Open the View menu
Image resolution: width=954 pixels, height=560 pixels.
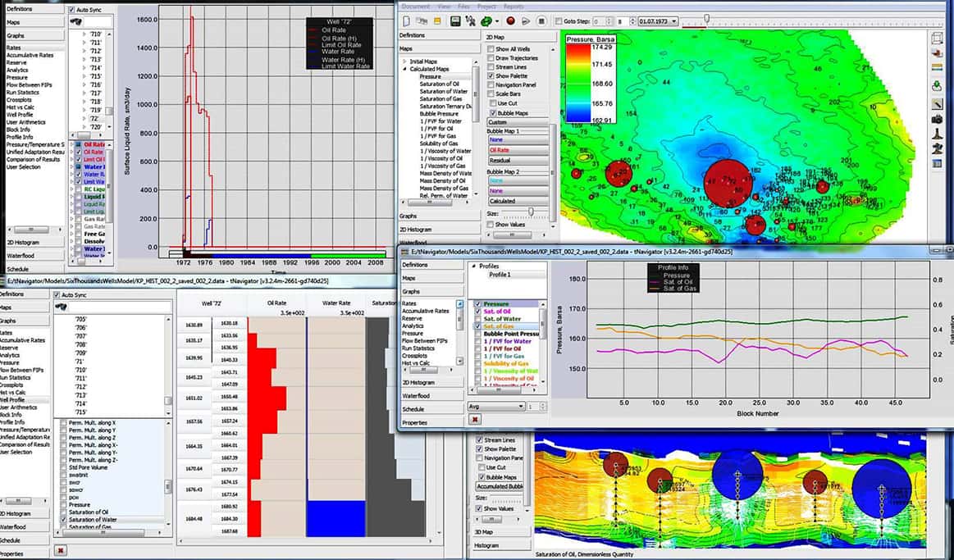click(x=444, y=6)
